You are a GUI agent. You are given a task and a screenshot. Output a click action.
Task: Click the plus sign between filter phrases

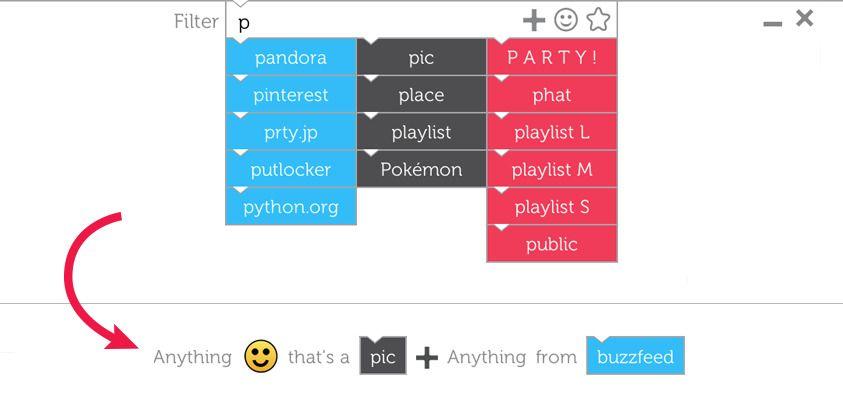pos(427,357)
